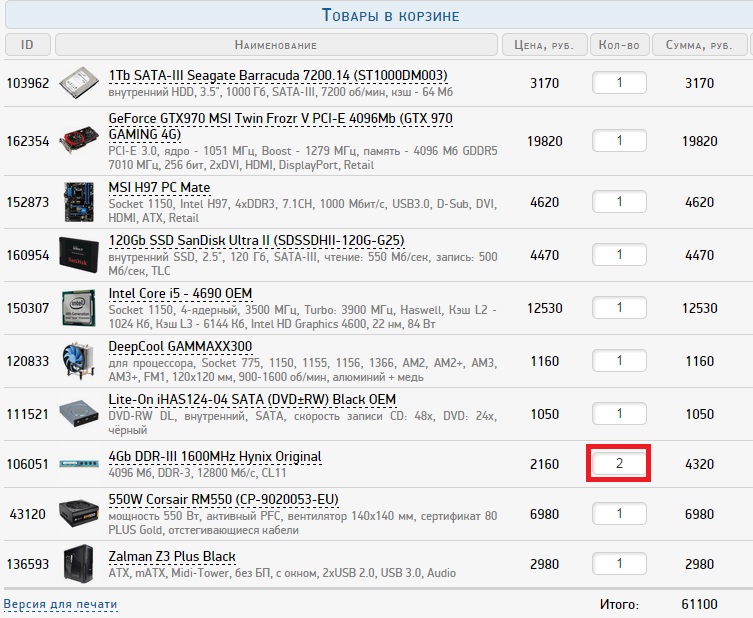Viewport: 753px width, 618px height.
Task: Edit quantity 2 for Hynix memory
Action: click(x=619, y=463)
